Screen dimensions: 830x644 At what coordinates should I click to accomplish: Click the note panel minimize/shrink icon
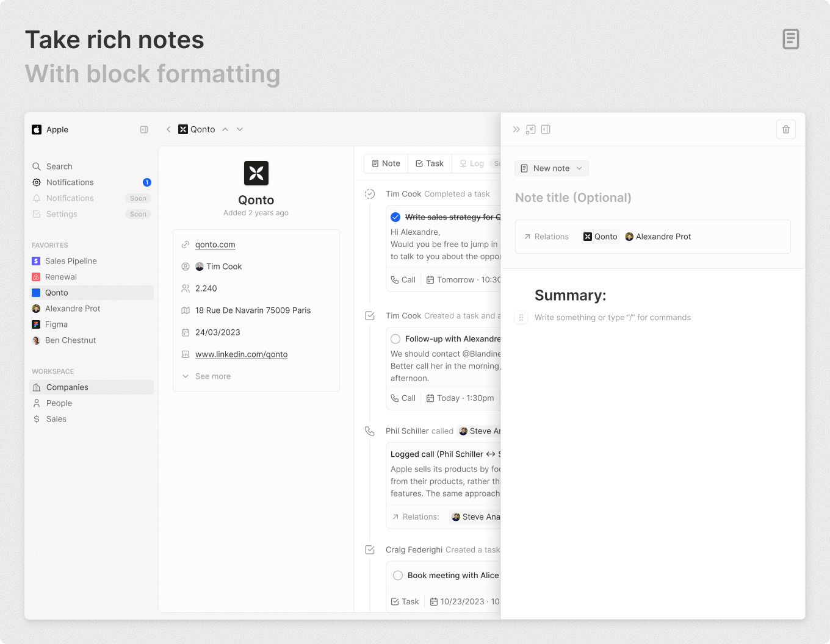click(531, 129)
